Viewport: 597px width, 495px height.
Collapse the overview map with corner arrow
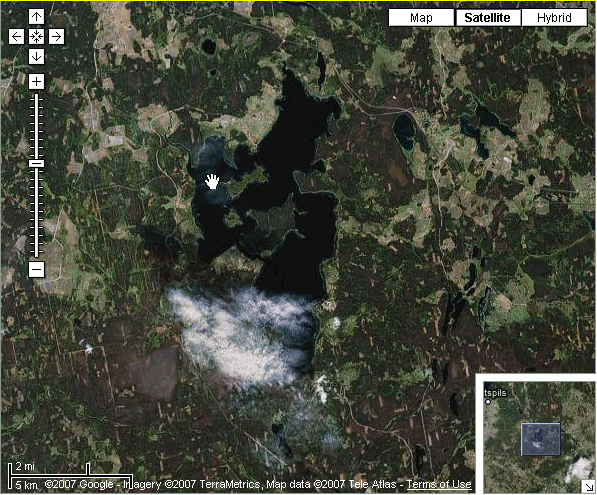pyautogui.click(x=589, y=487)
